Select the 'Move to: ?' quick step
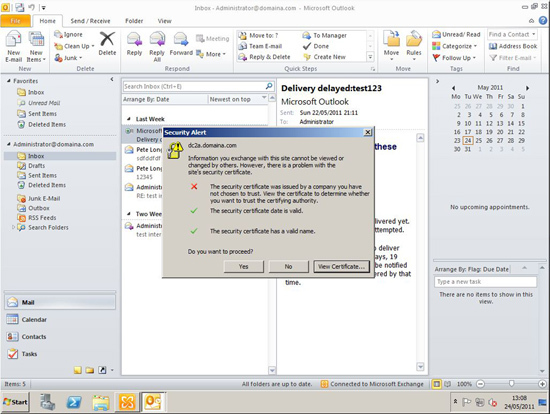 click(x=259, y=35)
